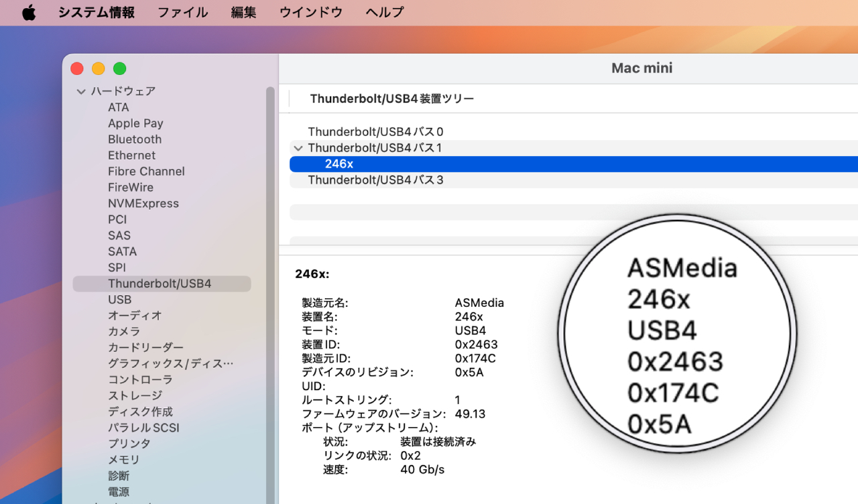Select パラレル SCSI in the sidebar
This screenshot has height=504, width=858.
pyautogui.click(x=143, y=428)
